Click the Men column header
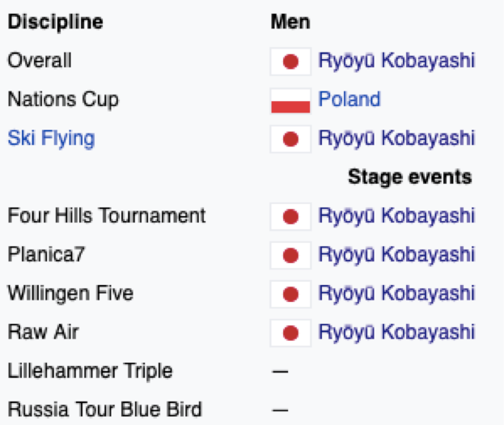The height and width of the screenshot is (425, 504). coord(290,22)
